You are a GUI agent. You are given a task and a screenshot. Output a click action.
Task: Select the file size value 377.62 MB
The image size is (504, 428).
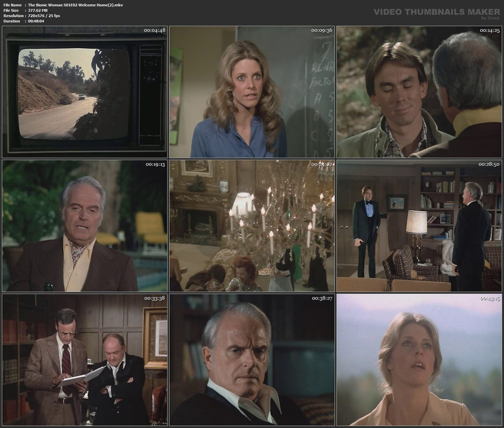[x=38, y=10]
